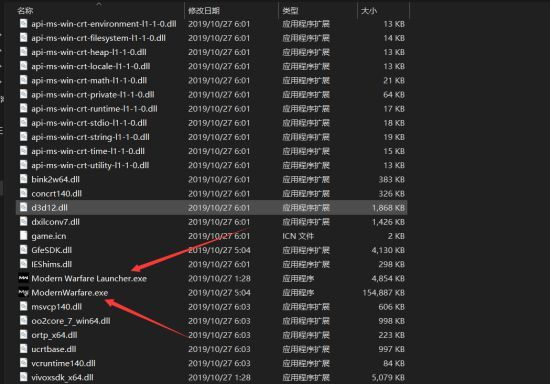Select the api-ms-win-crt-heap-l1-1-0.dll file name
550x384 pixels.
[89, 52]
